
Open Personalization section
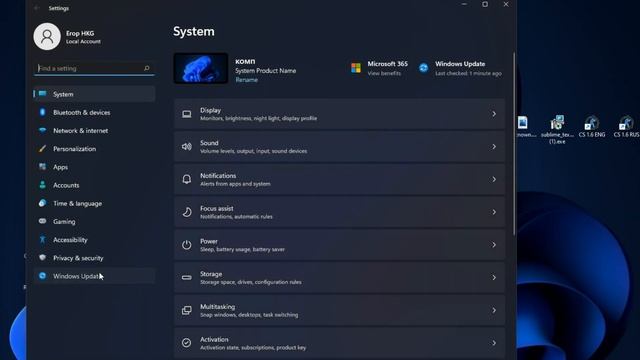click(94, 149)
